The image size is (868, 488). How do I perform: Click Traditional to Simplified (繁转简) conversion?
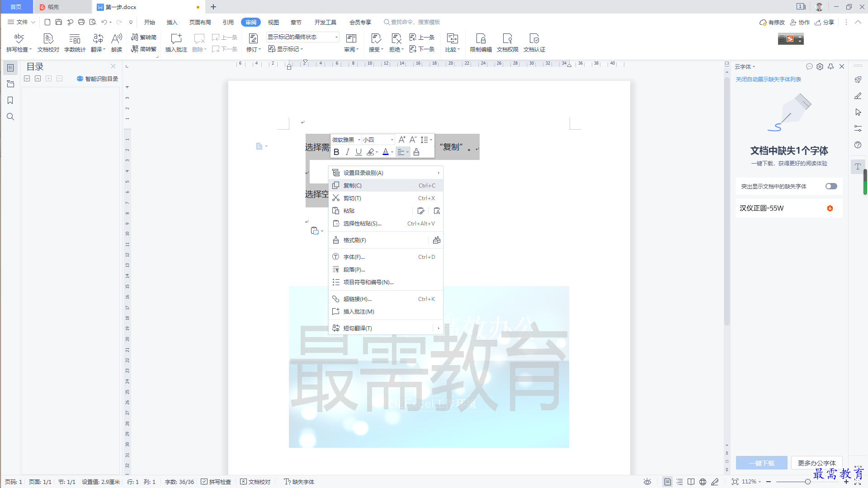click(144, 37)
